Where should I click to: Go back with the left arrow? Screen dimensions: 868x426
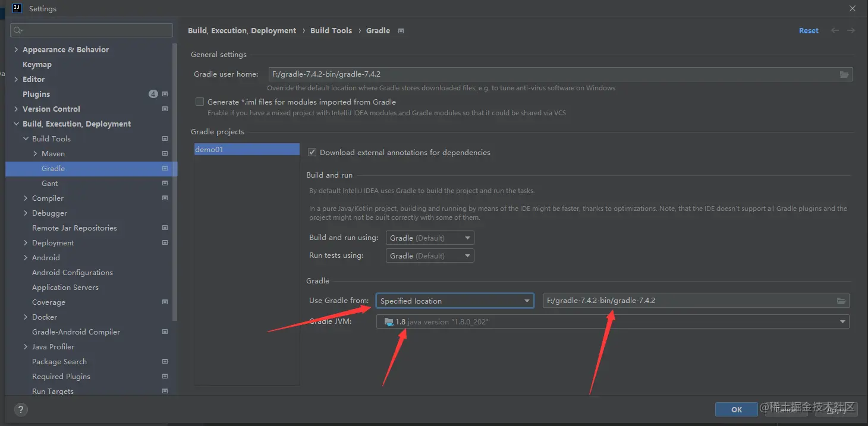[x=835, y=30]
